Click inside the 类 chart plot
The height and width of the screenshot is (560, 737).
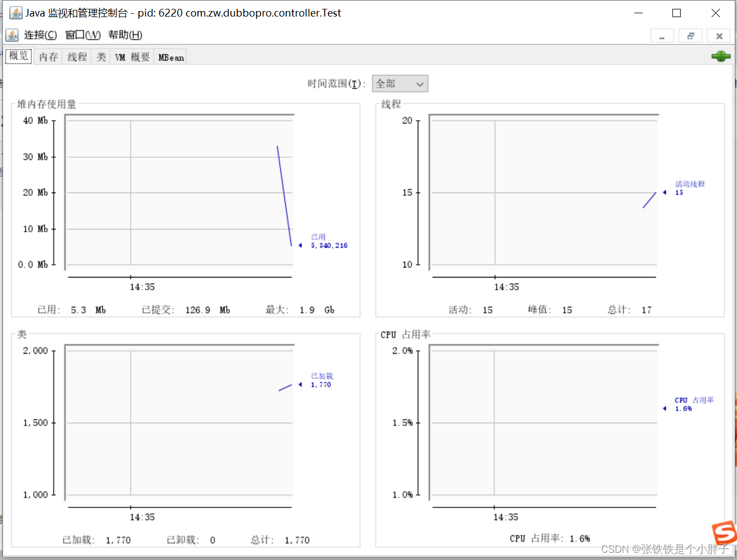tap(179, 423)
